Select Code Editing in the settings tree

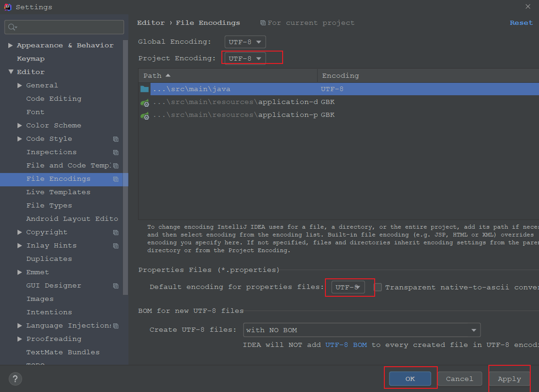[x=54, y=98]
